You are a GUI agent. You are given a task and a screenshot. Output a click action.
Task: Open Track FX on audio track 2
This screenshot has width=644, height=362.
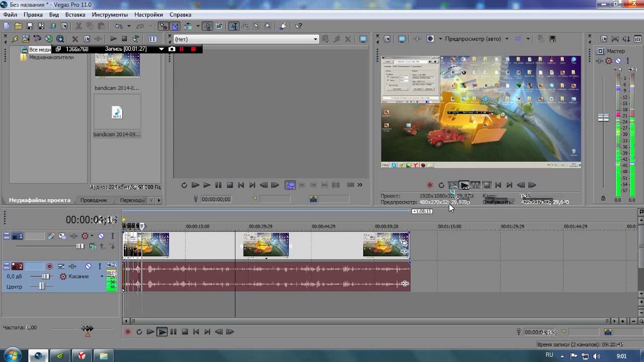point(72,266)
